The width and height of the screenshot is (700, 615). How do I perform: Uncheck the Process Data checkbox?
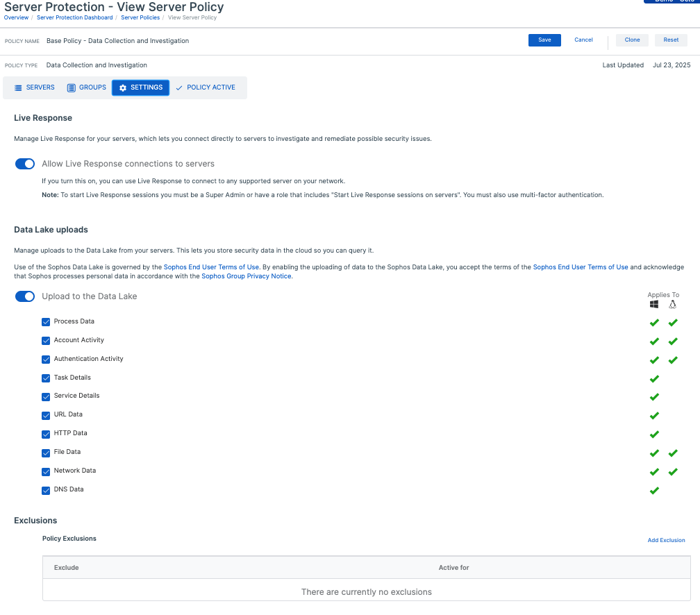click(x=46, y=322)
